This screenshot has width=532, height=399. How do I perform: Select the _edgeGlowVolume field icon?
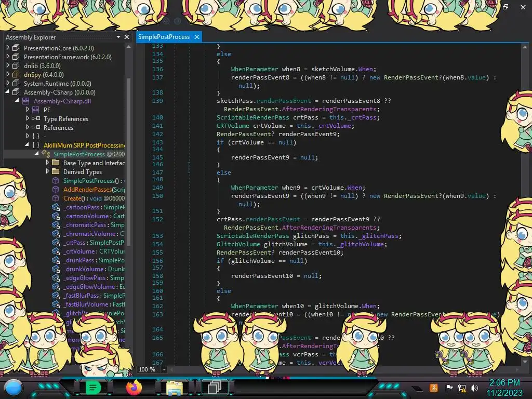56,287
